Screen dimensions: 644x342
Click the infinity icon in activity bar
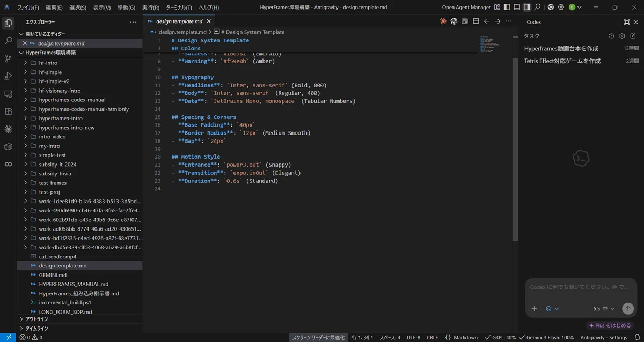[x=8, y=164]
